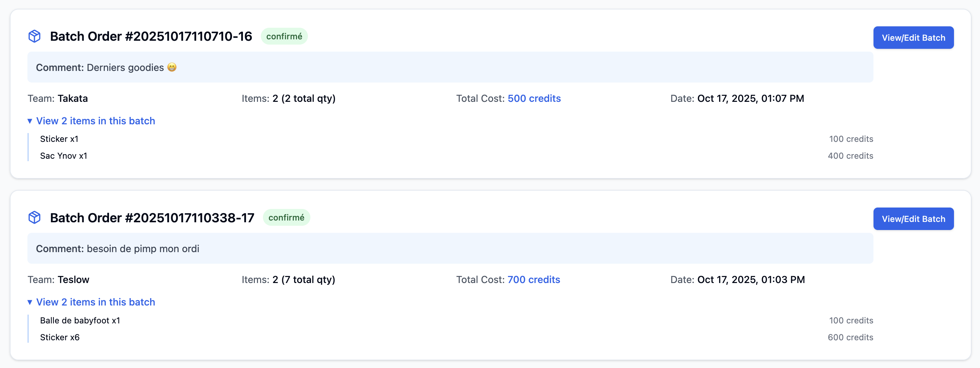Click the confirmé status badge on order -16
980x368 pixels.
pos(284,37)
